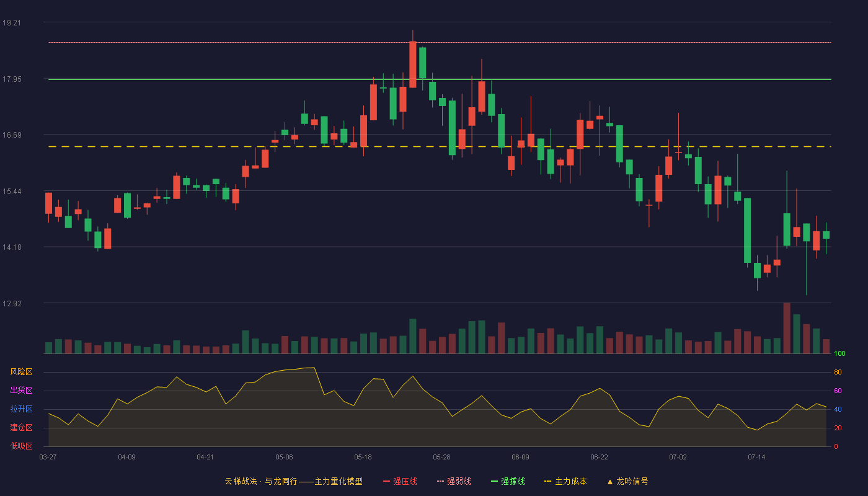
Task: Click the 12.92 price axis label
Action: click(12, 304)
